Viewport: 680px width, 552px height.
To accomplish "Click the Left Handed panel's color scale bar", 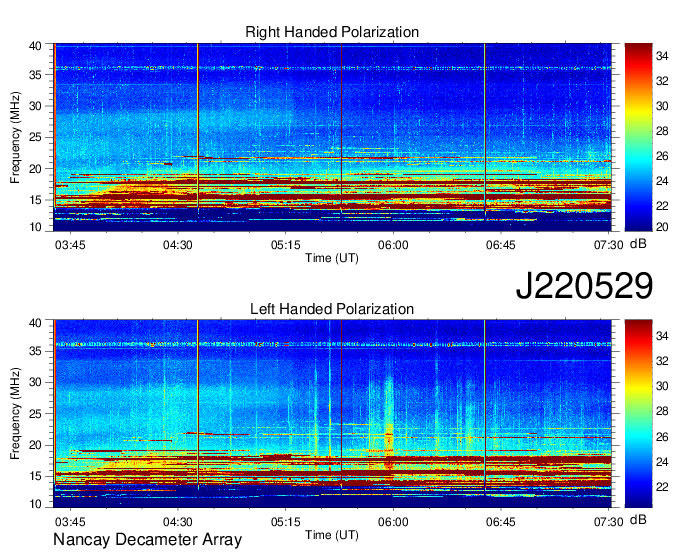I will coord(638,414).
